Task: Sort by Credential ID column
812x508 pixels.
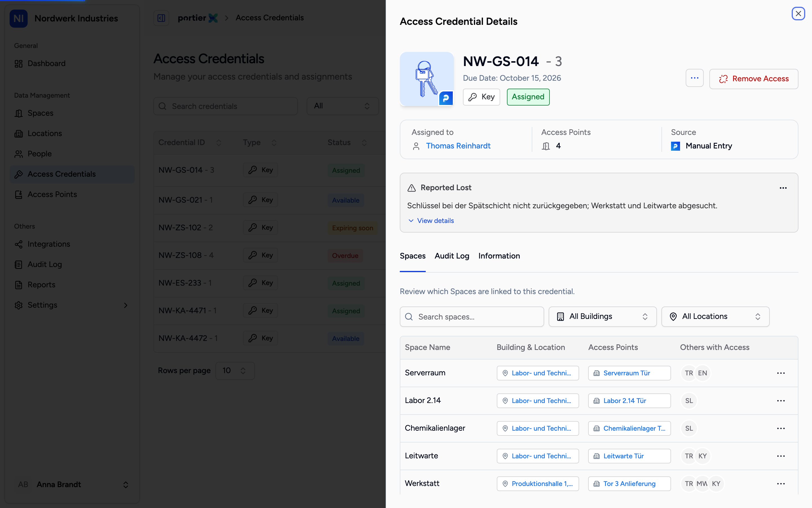Action: [x=189, y=143]
